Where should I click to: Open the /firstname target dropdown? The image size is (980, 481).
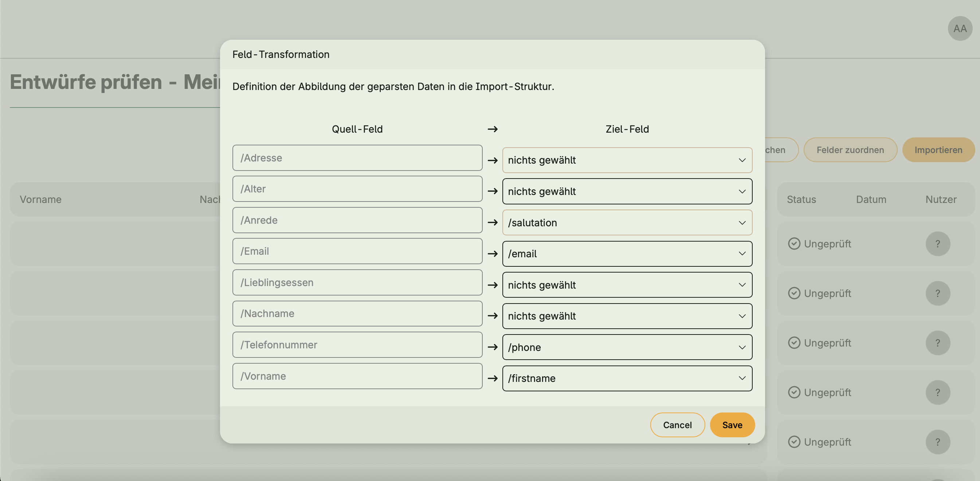pyautogui.click(x=627, y=379)
